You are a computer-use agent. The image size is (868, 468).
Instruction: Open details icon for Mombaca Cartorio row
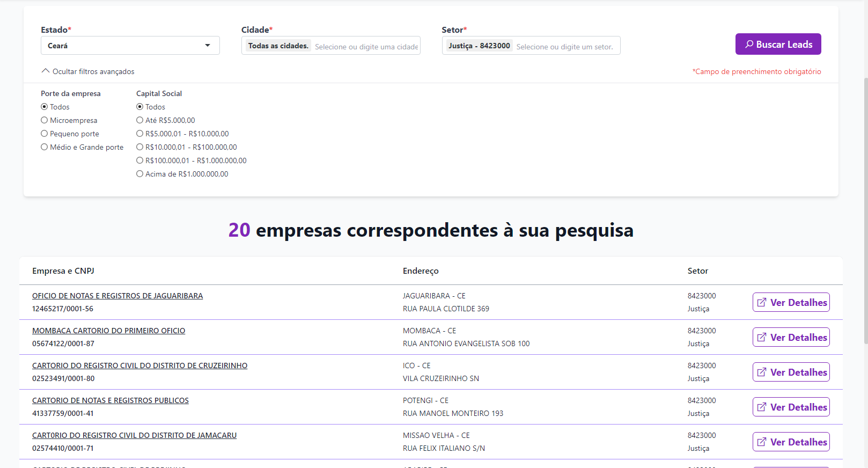[762, 337]
